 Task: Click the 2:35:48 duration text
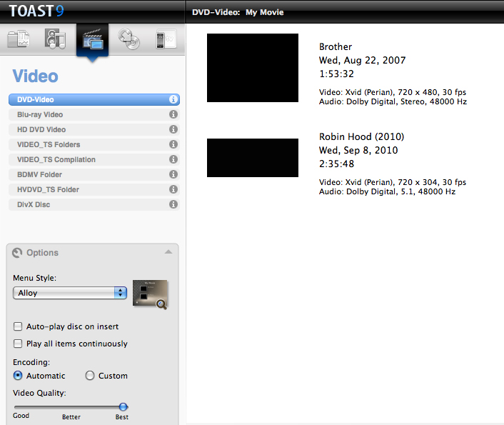[x=336, y=164]
